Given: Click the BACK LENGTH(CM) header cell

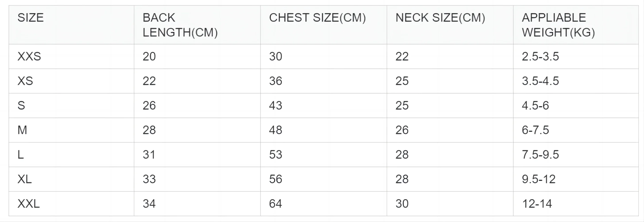Looking at the screenshot, I should 197,25.
